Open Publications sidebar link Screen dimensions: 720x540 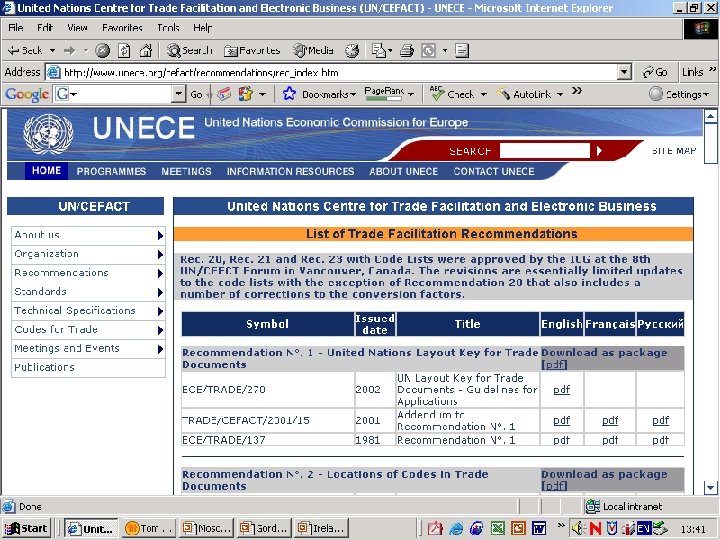[x=44, y=367]
